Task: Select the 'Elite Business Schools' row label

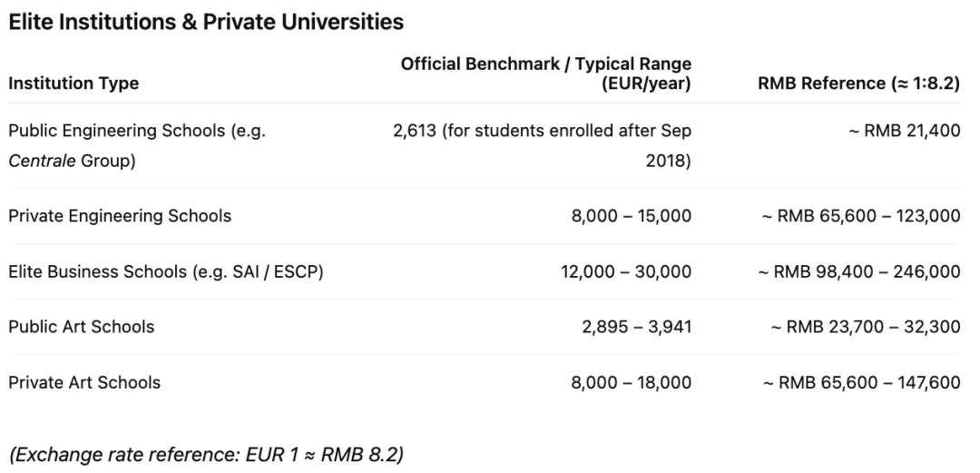Action: click(x=165, y=271)
